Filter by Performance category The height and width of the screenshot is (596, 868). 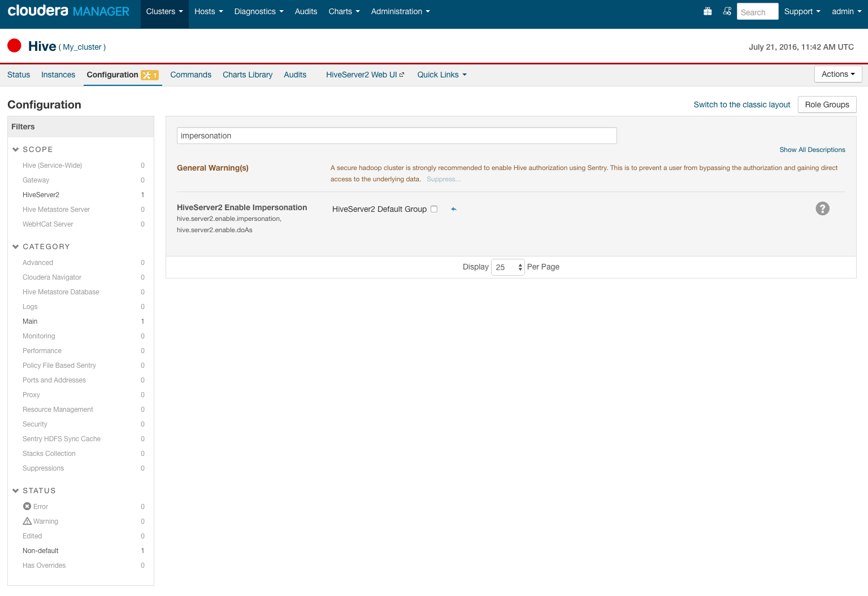pos(83,351)
